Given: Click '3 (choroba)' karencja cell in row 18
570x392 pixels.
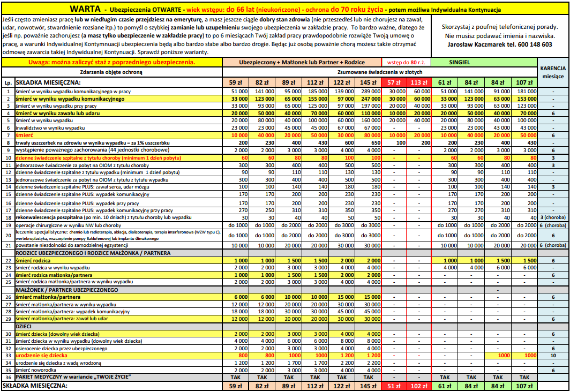Looking at the screenshot, I should point(553,217).
